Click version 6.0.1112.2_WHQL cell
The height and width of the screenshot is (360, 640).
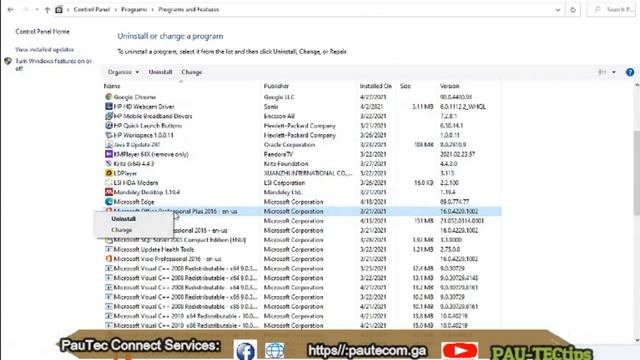[463, 107]
